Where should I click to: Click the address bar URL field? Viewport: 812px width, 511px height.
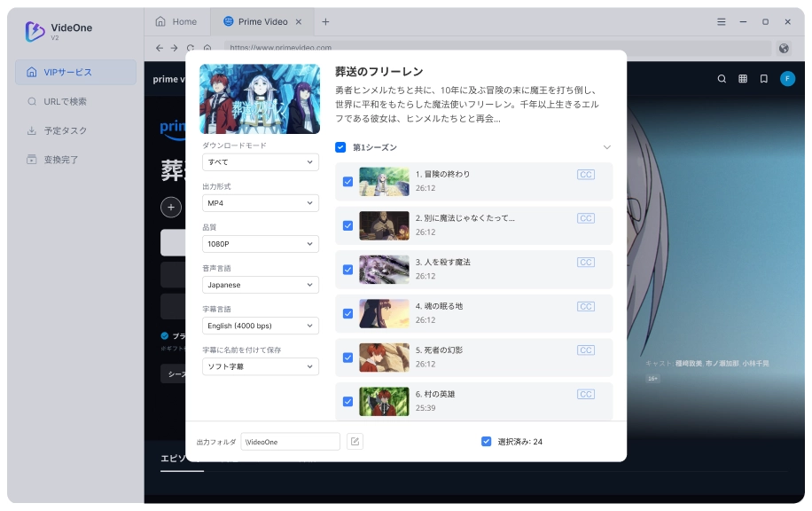tap(497, 48)
